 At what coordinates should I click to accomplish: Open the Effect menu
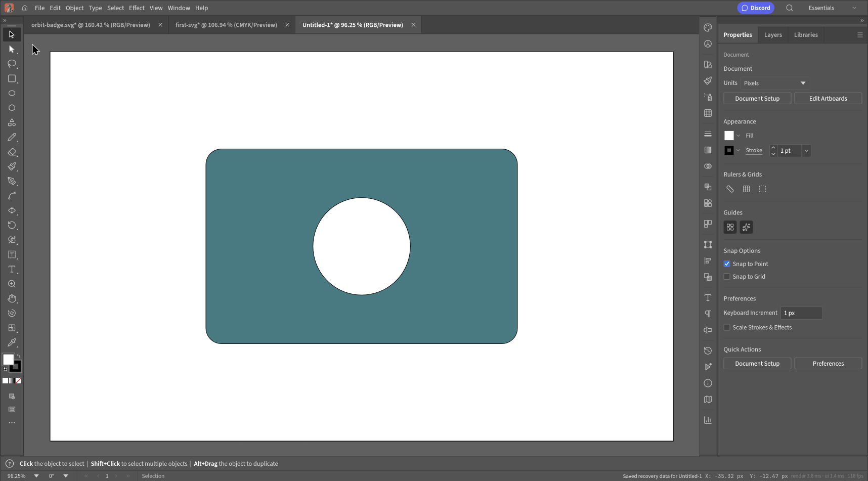(x=137, y=8)
